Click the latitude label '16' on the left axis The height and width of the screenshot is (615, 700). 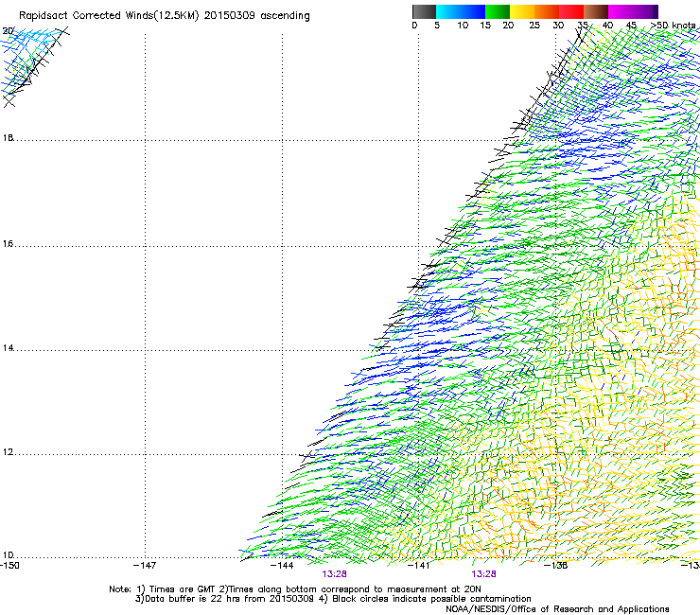click(x=8, y=244)
